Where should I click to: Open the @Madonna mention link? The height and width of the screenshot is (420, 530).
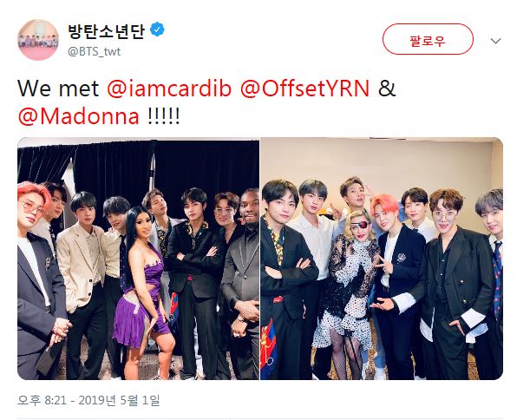click(x=78, y=116)
